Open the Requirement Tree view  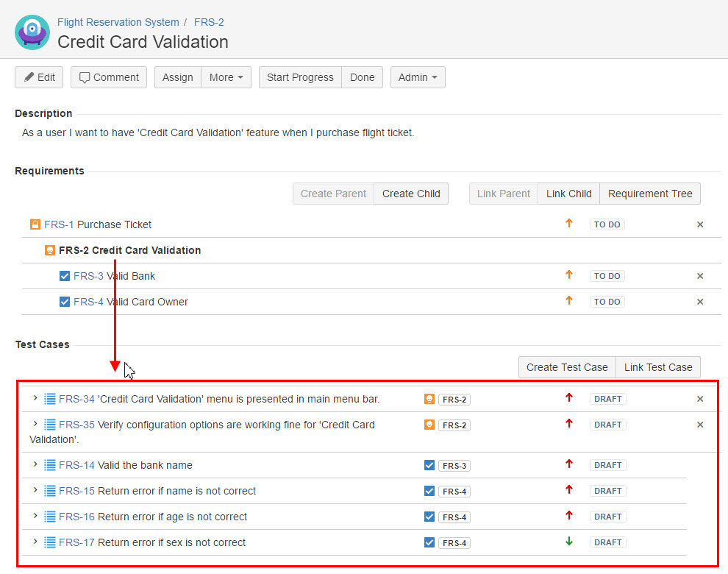(650, 194)
